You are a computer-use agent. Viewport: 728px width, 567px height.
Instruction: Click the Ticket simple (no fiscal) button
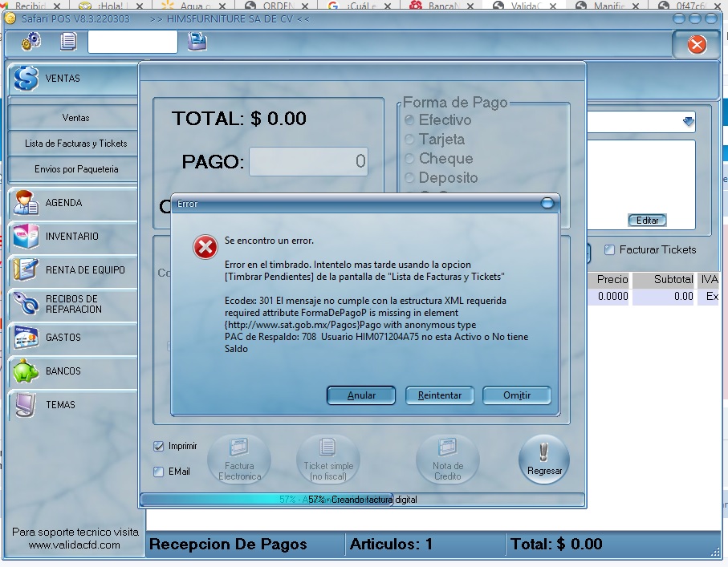point(328,460)
